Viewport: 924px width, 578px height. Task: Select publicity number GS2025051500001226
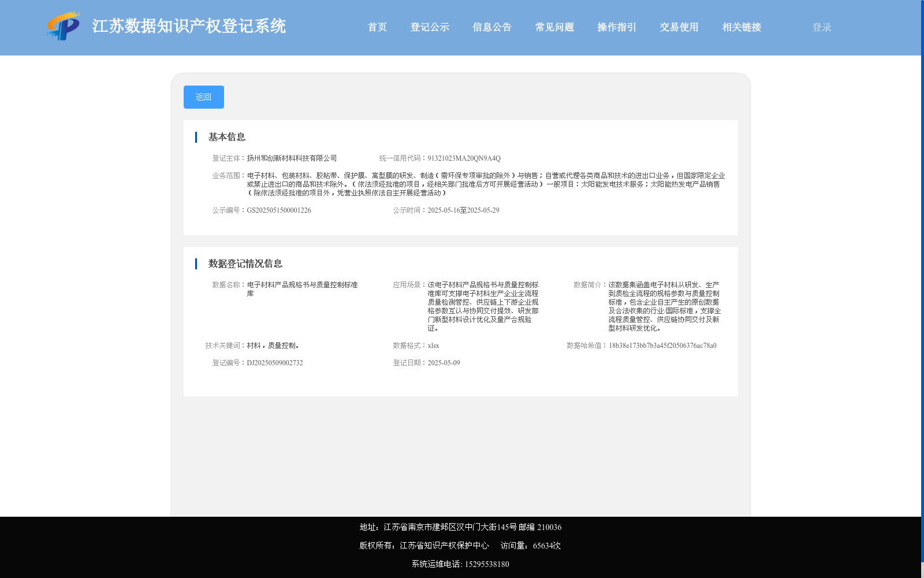coord(279,210)
